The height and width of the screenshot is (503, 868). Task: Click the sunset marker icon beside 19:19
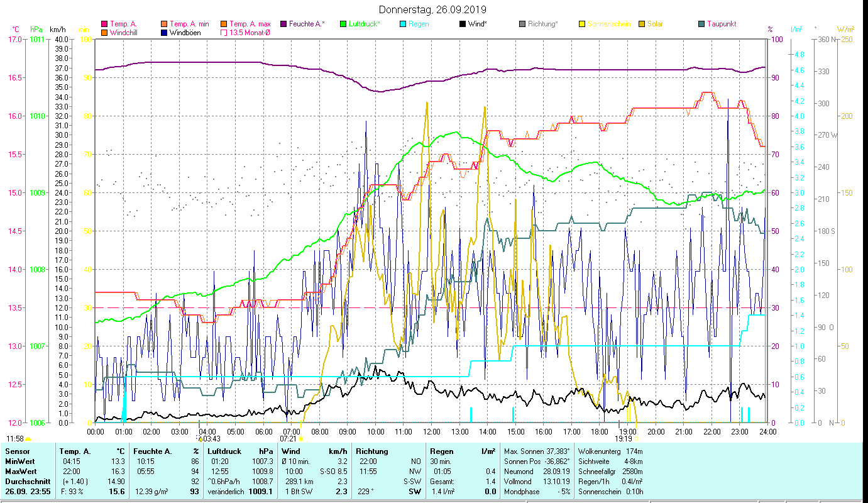tap(636, 439)
